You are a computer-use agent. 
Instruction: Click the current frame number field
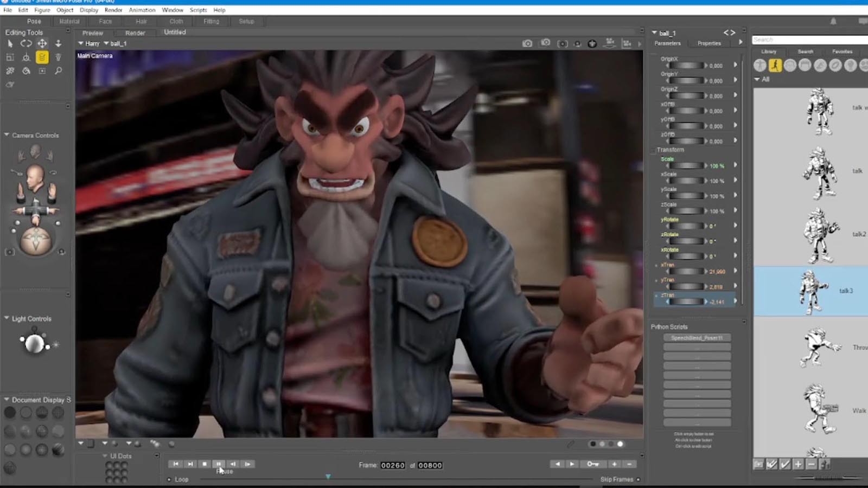(393, 465)
